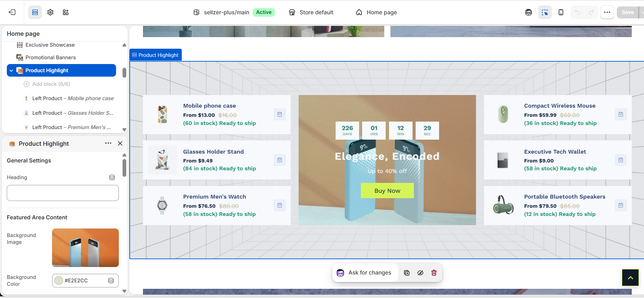Collapse the Product Highlight section chevron

pyautogui.click(x=11, y=70)
